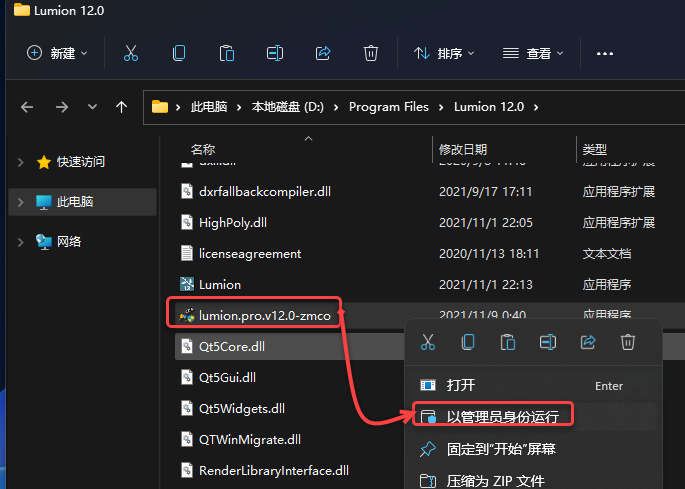
Task: Open the recent locations chevron dropdown
Action: (92, 107)
